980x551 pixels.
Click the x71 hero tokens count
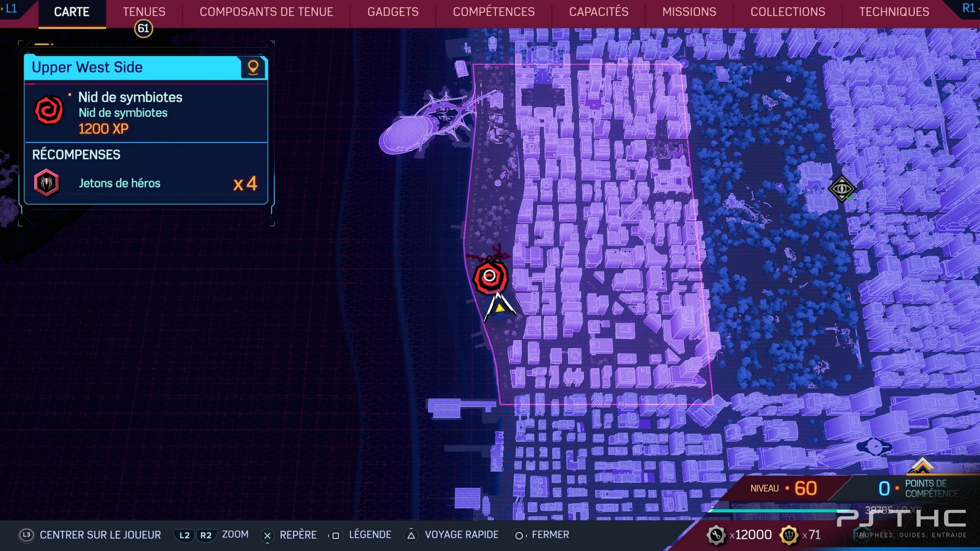point(812,535)
